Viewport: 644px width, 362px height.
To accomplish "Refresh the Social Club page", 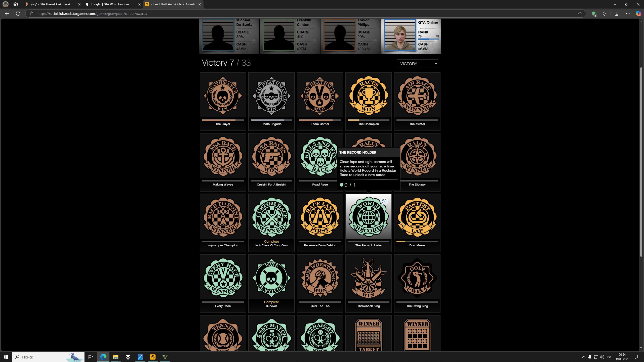I will 18,14.
